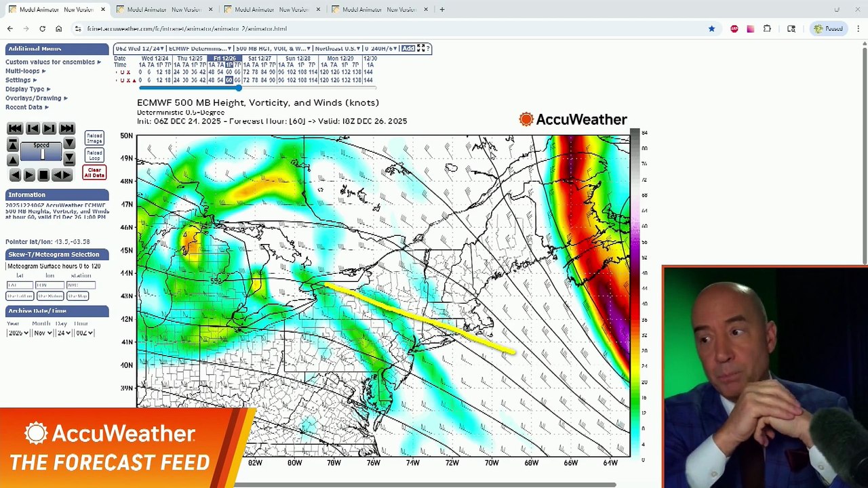Viewport: 868px width, 488px height.
Task: Click the lon input field
Action: coord(50,285)
